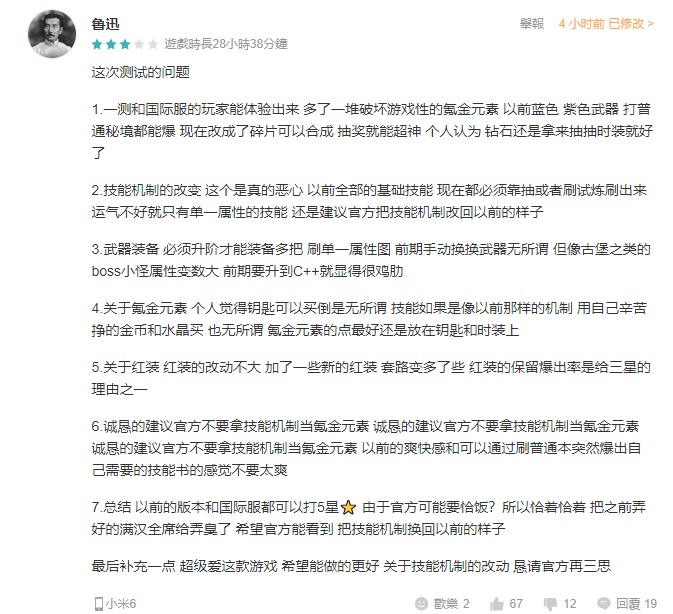Open replies via speech bubble icon

603,604
